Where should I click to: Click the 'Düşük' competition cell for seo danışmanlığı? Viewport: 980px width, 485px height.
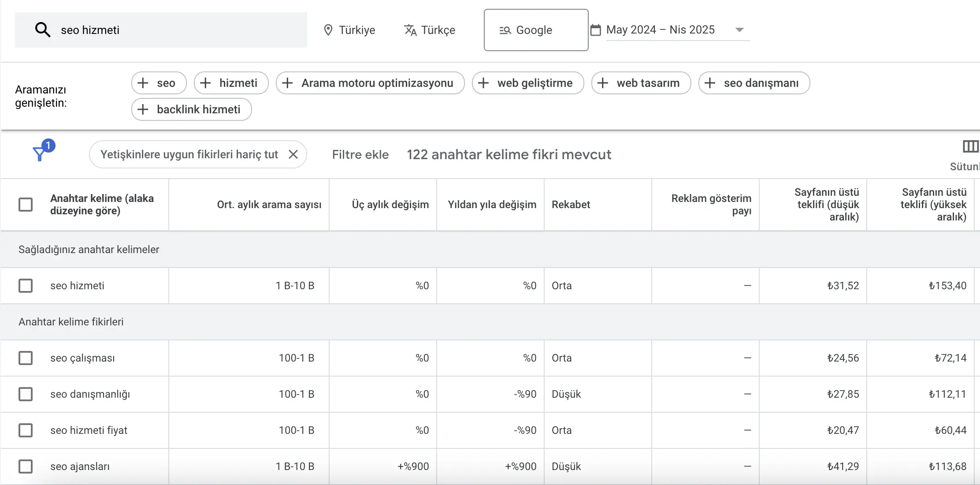566,394
